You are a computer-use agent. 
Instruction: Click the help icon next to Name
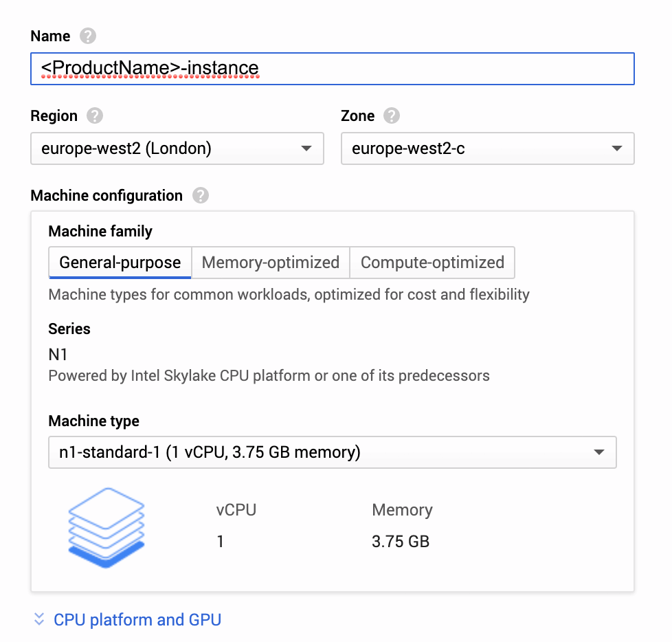tap(88, 36)
